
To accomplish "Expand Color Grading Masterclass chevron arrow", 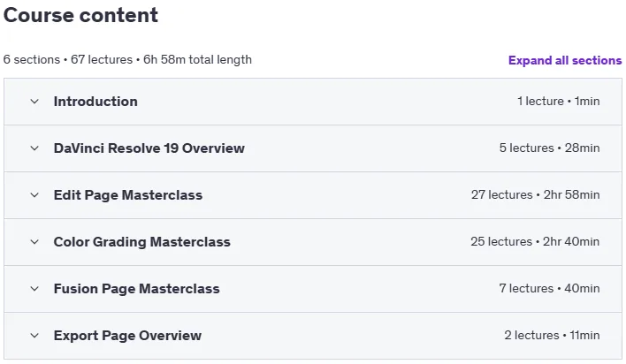I will tap(34, 242).
